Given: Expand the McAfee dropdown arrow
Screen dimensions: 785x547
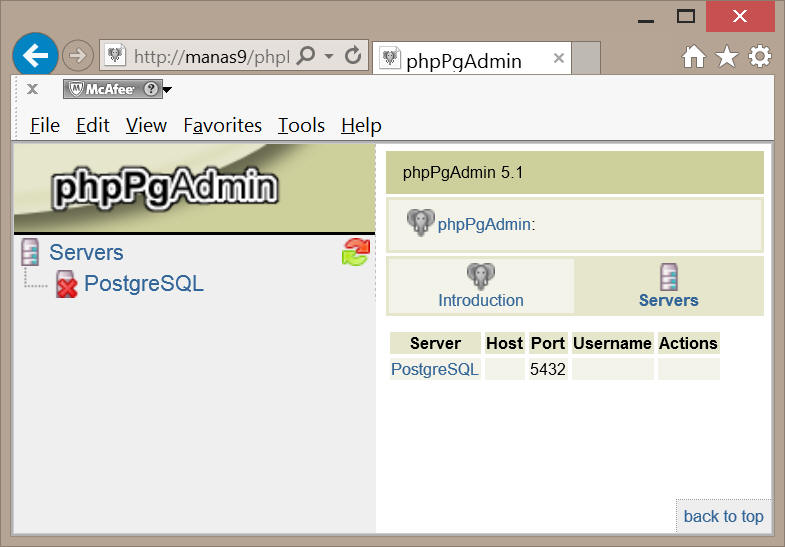Looking at the screenshot, I should [167, 90].
